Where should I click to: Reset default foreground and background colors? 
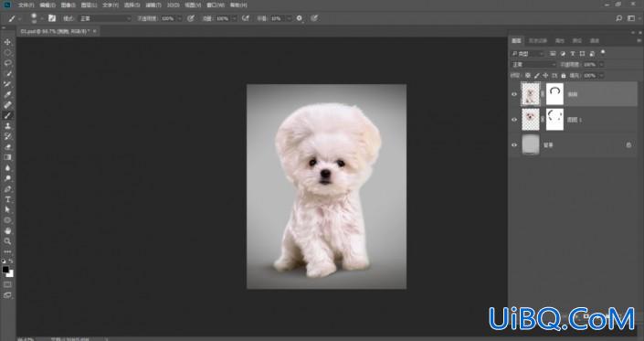click(x=4, y=261)
